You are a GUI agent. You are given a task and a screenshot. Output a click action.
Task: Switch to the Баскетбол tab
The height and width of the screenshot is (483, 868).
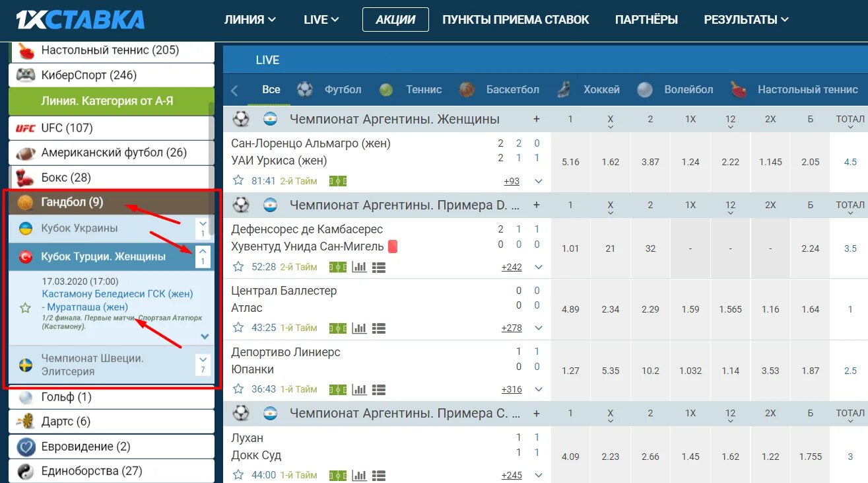[x=499, y=90]
